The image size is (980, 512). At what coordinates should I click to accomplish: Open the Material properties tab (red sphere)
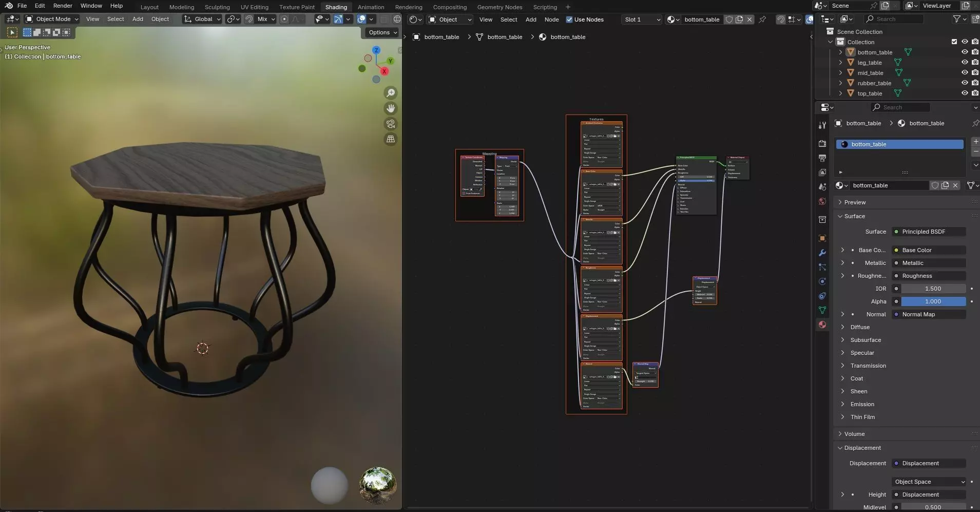[822, 325]
